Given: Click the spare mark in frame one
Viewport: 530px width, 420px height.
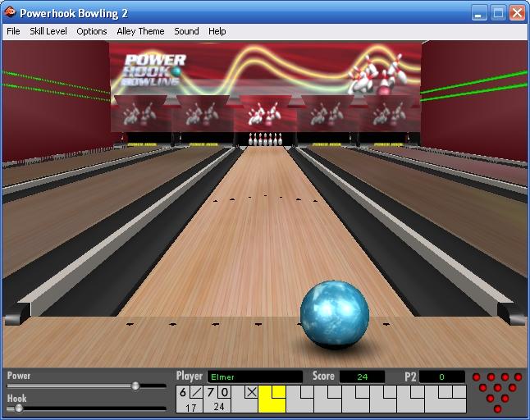Looking at the screenshot, I should [x=196, y=392].
